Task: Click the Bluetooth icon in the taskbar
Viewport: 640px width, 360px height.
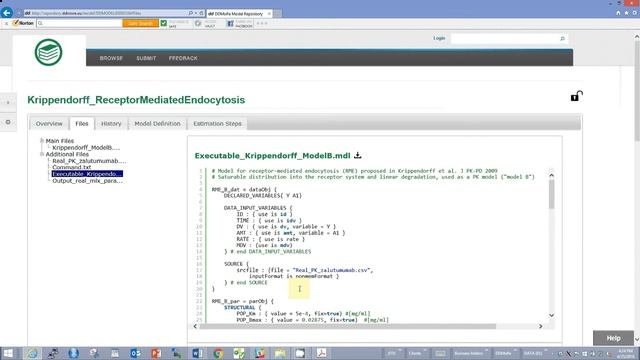Action: click(x=73, y=353)
